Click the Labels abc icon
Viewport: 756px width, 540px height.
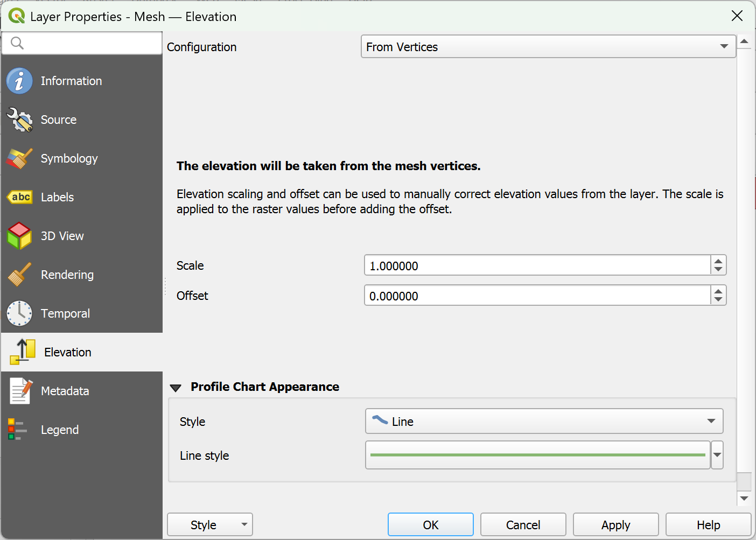tap(19, 197)
